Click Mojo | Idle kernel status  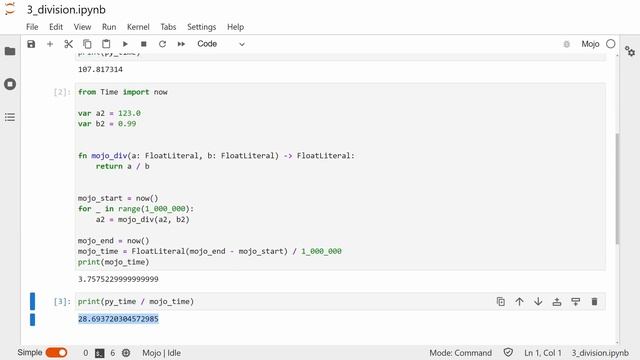pos(162,353)
